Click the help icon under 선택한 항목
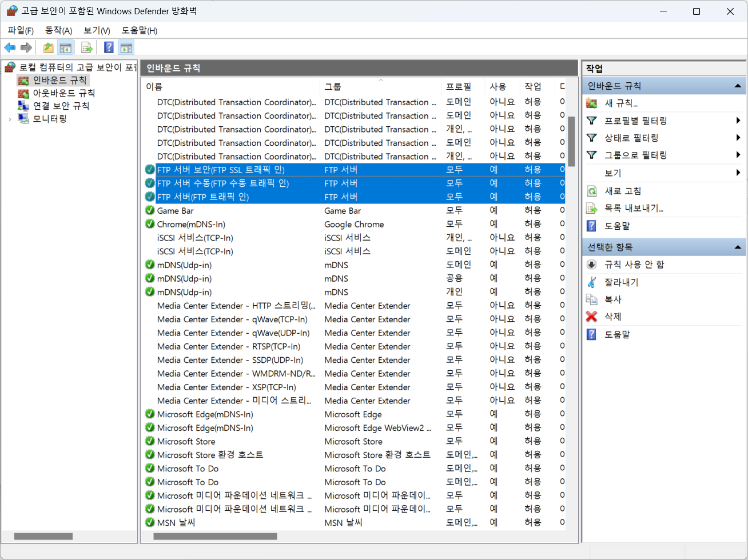Screen dimensions: 748x560 [x=592, y=334]
